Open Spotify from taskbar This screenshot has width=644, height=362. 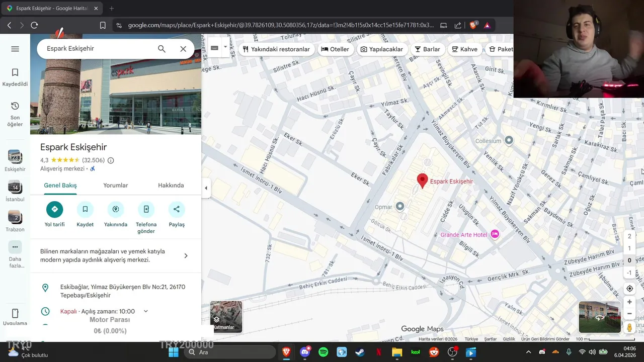(324, 352)
